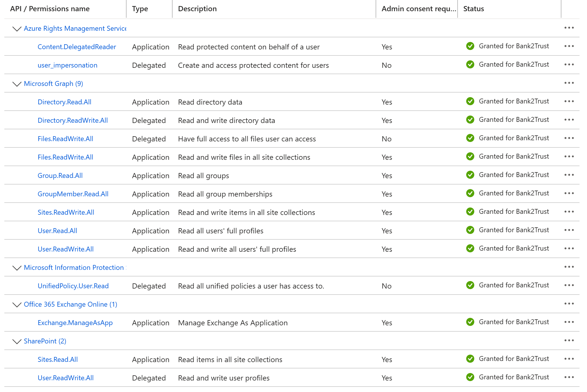Collapse the SharePoint (2) chevron

pos(17,341)
